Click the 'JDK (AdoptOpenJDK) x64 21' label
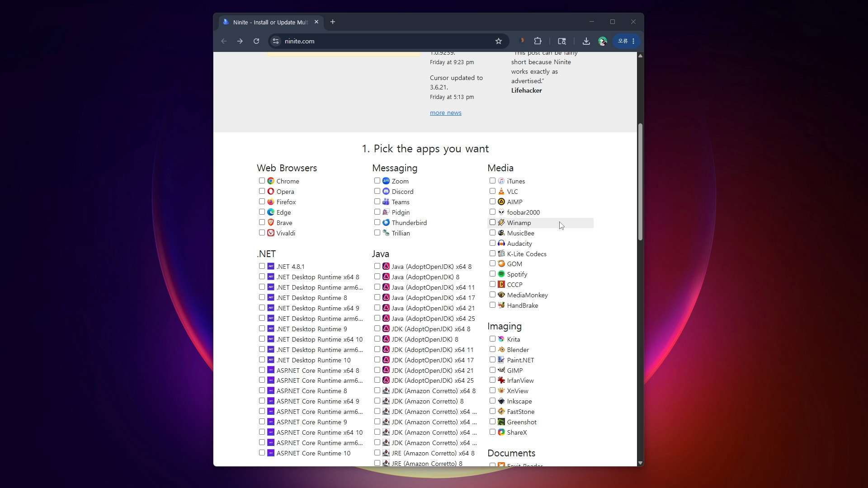868x488 pixels. [433, 371]
